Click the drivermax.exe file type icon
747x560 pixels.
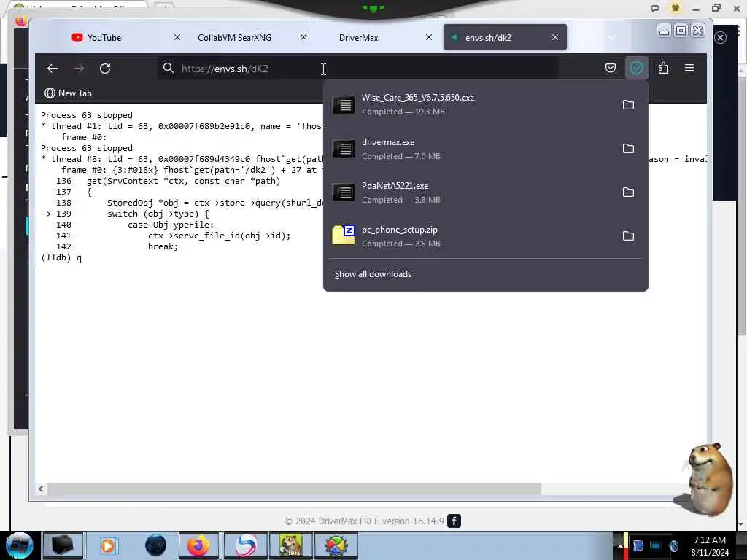[x=344, y=149]
